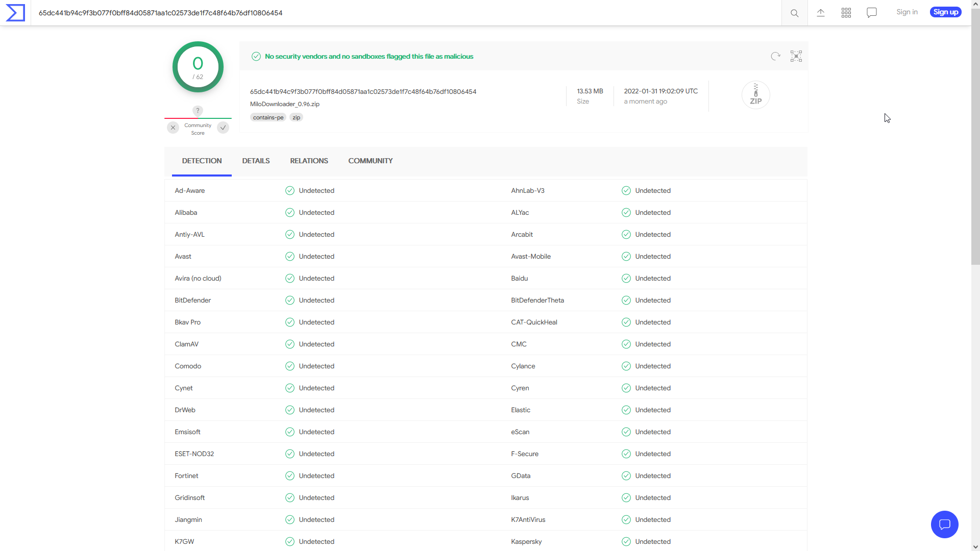Click the hash search input field
Screen dimensions: 980x551
(406, 13)
